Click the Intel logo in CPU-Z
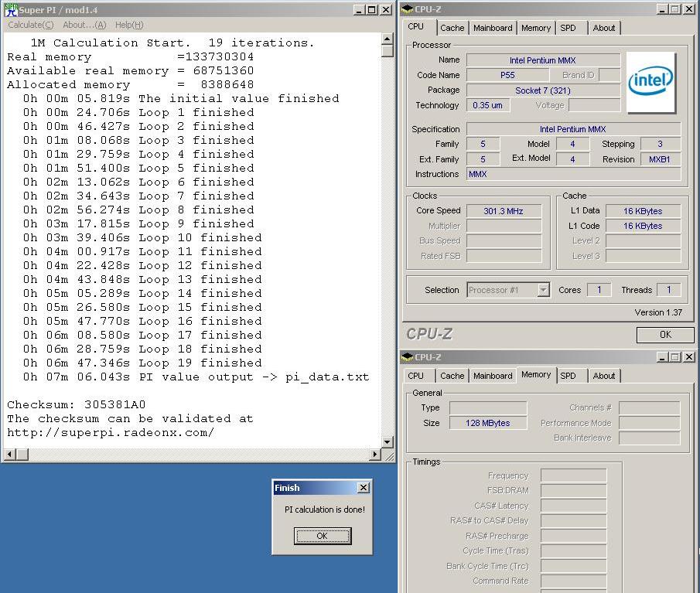The height and width of the screenshot is (593, 700). click(650, 83)
